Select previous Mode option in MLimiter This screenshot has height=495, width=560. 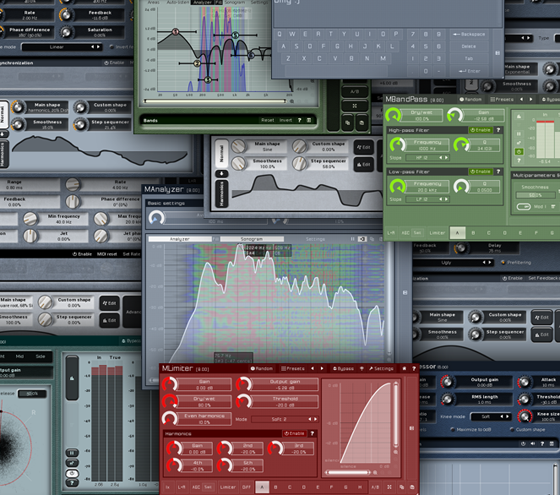[310, 419]
